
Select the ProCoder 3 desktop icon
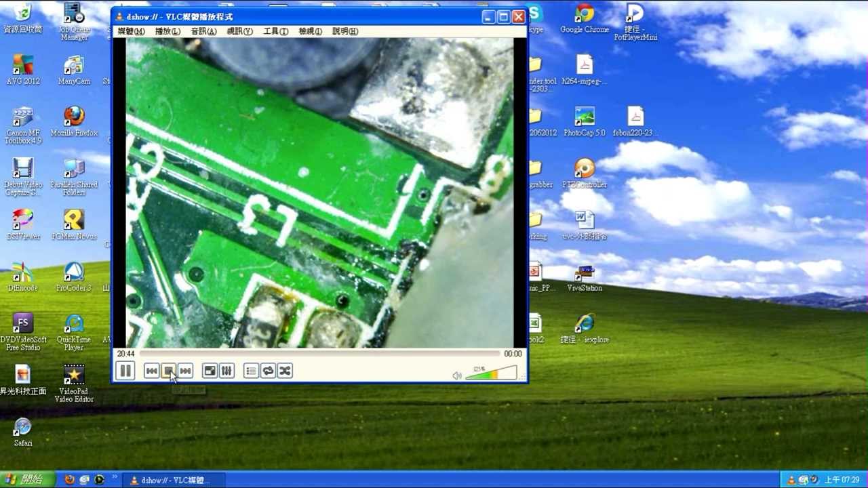pyautogui.click(x=74, y=277)
